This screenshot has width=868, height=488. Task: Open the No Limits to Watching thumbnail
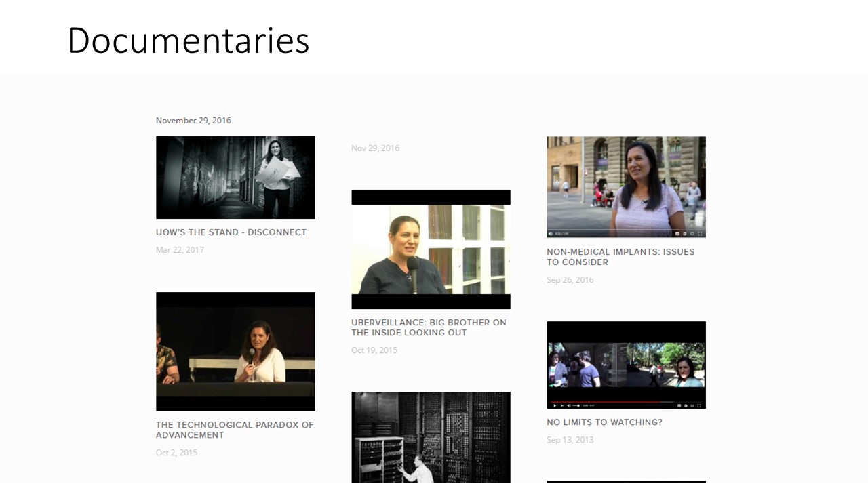626,365
